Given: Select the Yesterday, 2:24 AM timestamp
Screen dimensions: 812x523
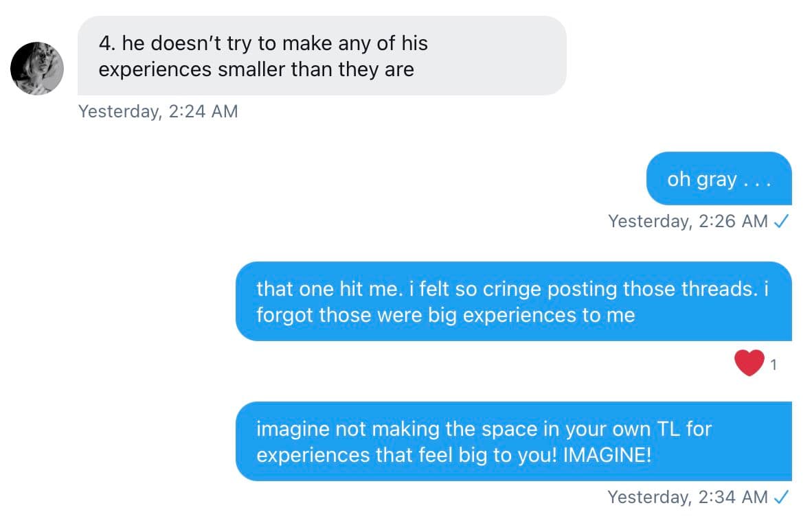Looking at the screenshot, I should pyautogui.click(x=158, y=111).
